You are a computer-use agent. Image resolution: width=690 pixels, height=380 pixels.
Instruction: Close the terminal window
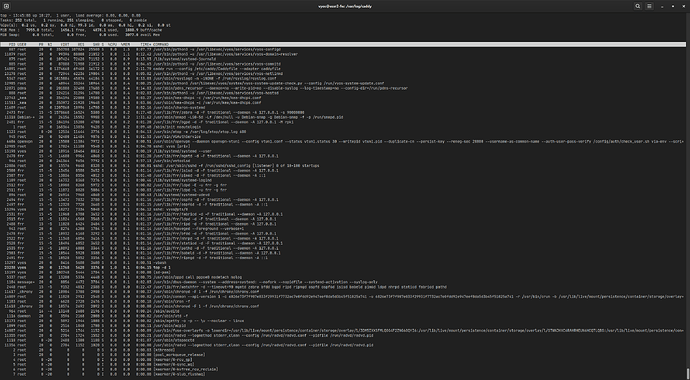[x=683, y=6]
